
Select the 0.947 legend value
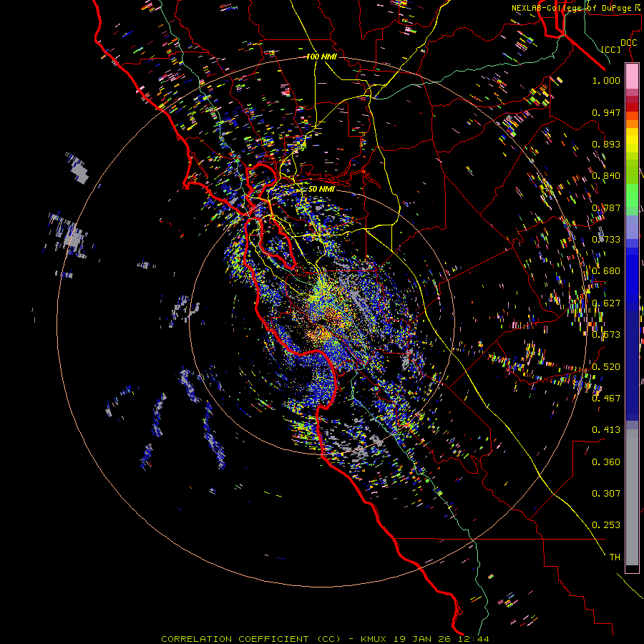(606, 112)
